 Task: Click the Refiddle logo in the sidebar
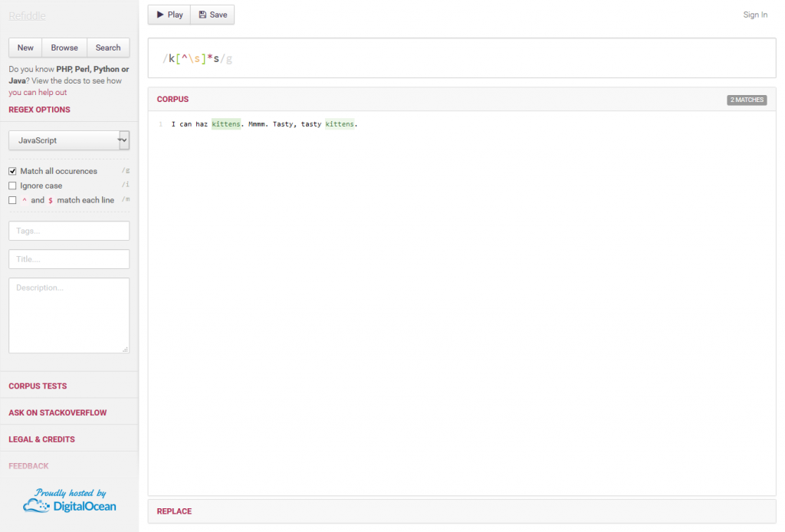click(x=27, y=15)
